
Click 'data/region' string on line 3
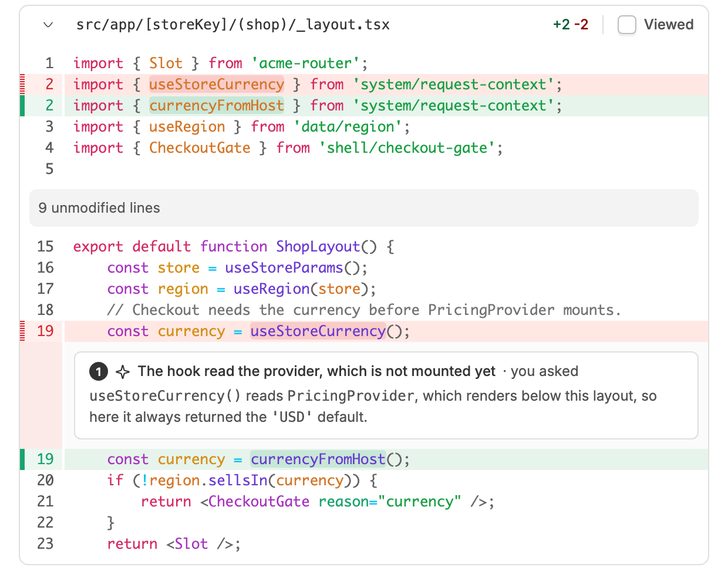coord(348,127)
